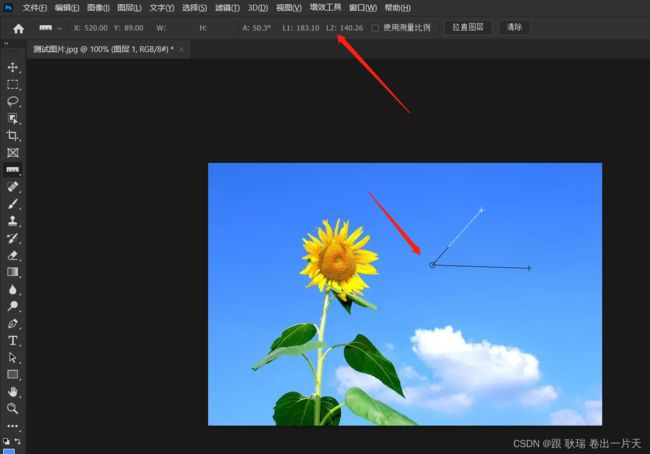Select the Zoom magnifier tool
The image size is (650, 454).
tap(13, 408)
